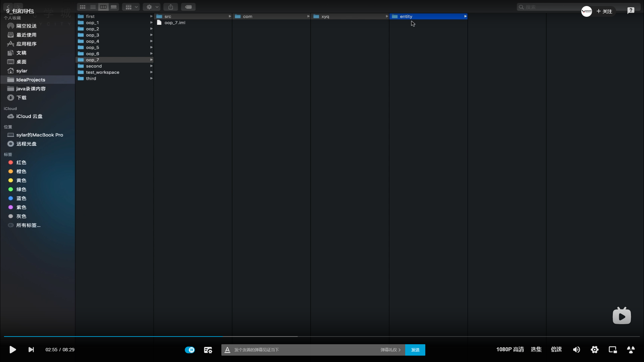Viewport: 644px width, 362px height.
Task: Click the danmaku text input field
Action: pos(302,350)
